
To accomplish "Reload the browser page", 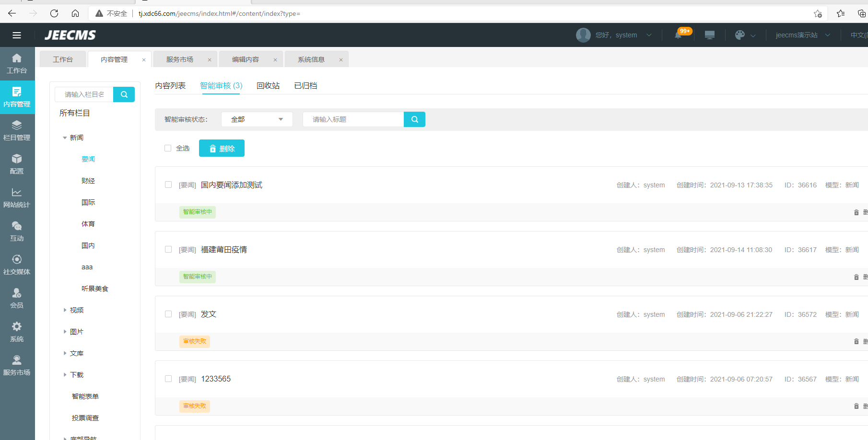I will [x=54, y=13].
